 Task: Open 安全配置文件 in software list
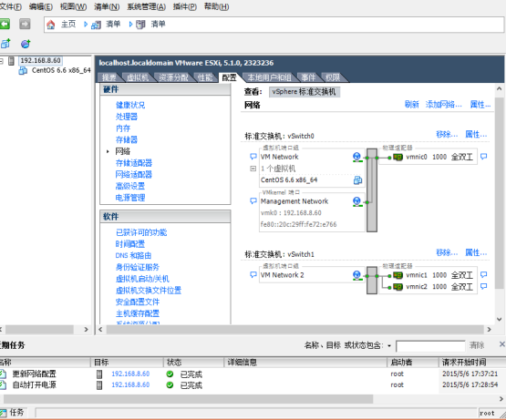[x=138, y=302]
